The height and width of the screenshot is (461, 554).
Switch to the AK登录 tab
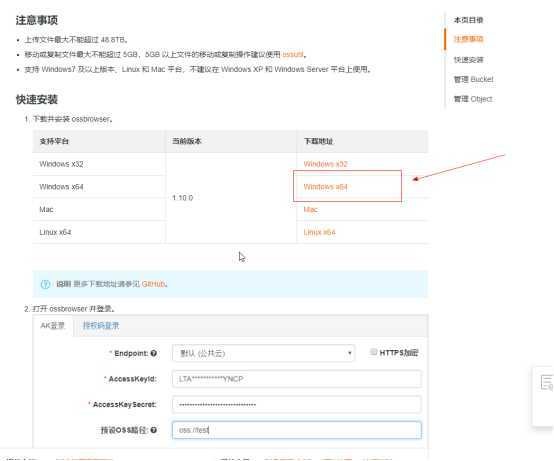tap(53, 325)
